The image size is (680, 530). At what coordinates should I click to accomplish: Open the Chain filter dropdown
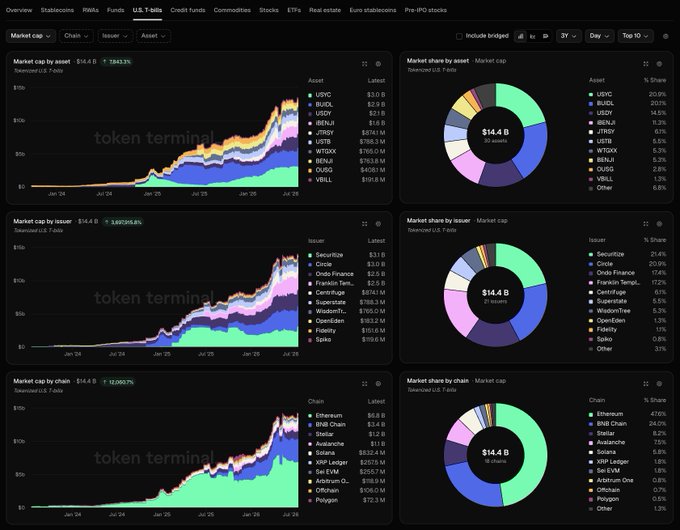click(76, 36)
